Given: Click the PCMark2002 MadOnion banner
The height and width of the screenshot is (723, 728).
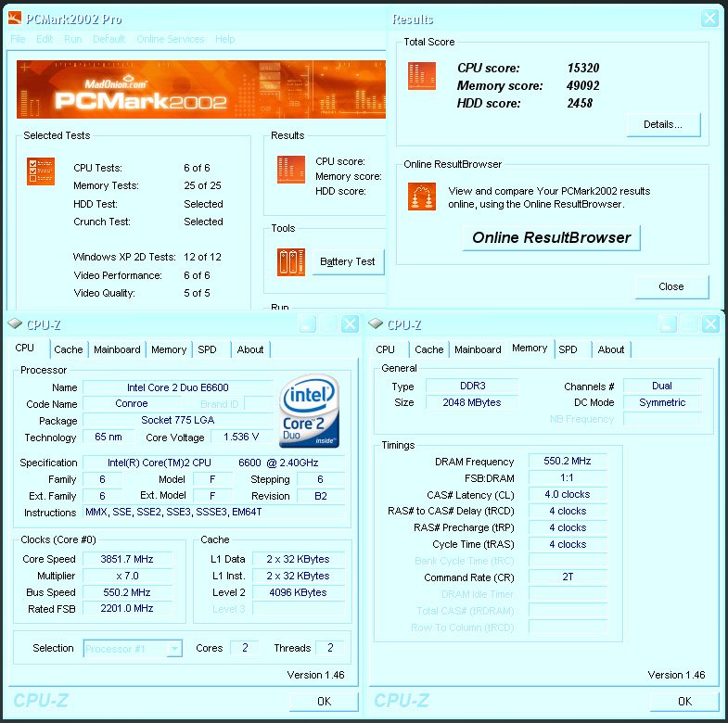Looking at the screenshot, I should click(x=201, y=89).
